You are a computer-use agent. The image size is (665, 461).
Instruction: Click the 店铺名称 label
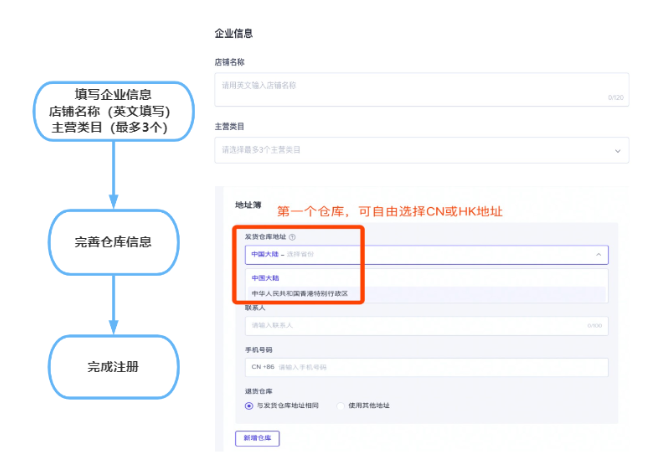tap(229, 62)
